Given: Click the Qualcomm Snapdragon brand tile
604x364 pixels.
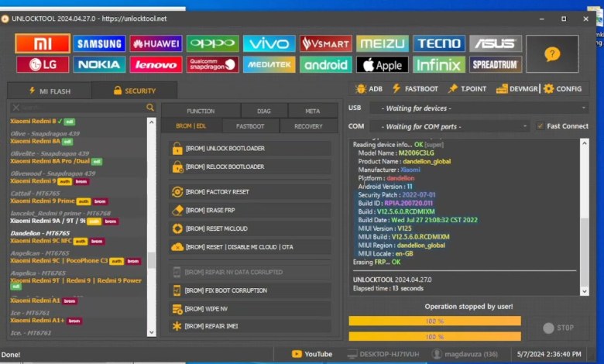Looking at the screenshot, I should [212, 64].
